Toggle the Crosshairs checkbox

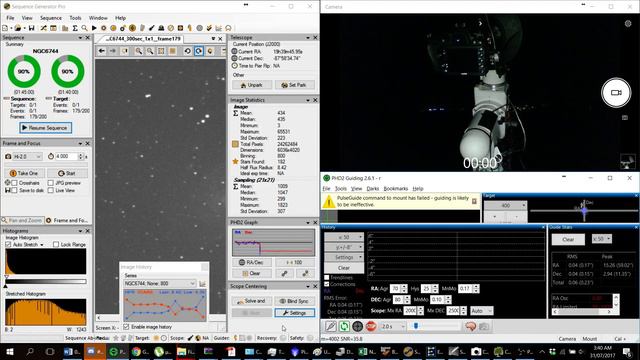click(x=15, y=183)
